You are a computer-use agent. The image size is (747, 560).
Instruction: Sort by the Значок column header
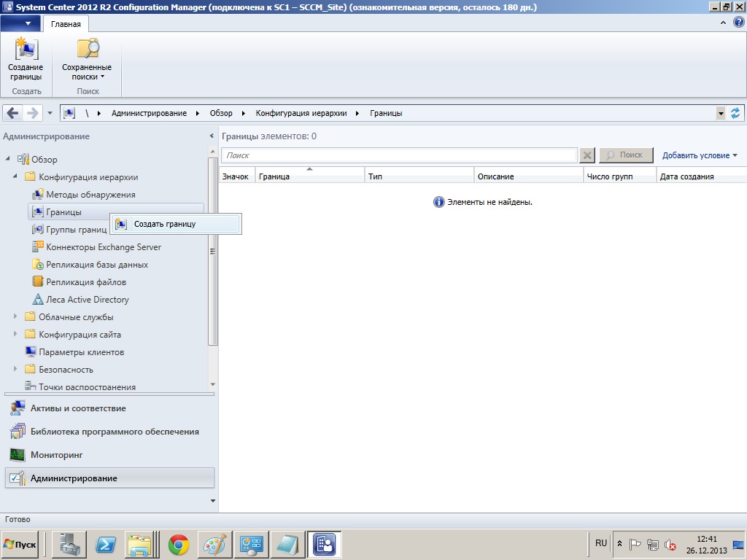pos(237,176)
